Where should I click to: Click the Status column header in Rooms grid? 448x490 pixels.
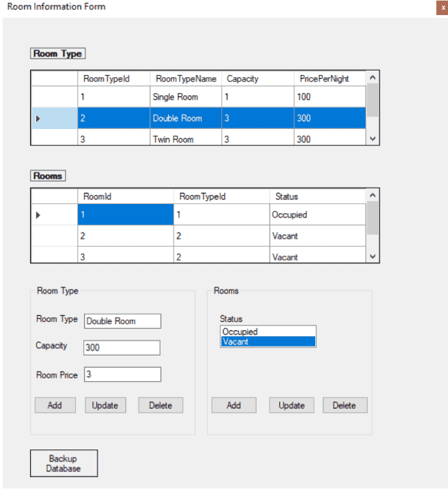[x=317, y=197]
